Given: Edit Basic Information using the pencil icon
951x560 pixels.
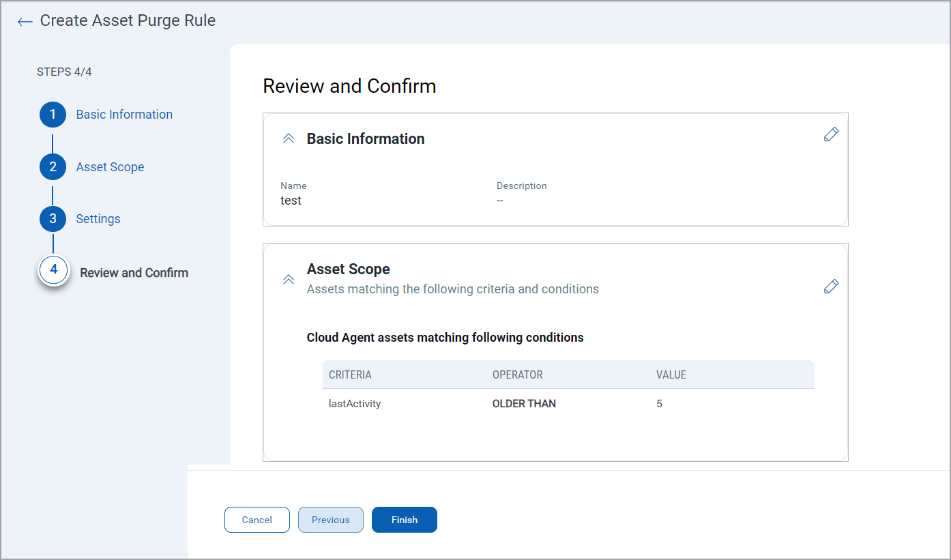Looking at the screenshot, I should tap(831, 134).
